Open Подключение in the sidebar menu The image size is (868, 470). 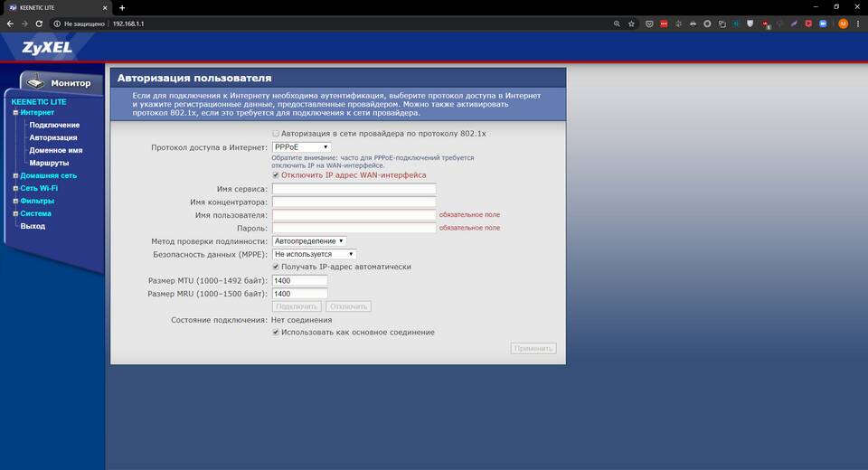[53, 125]
